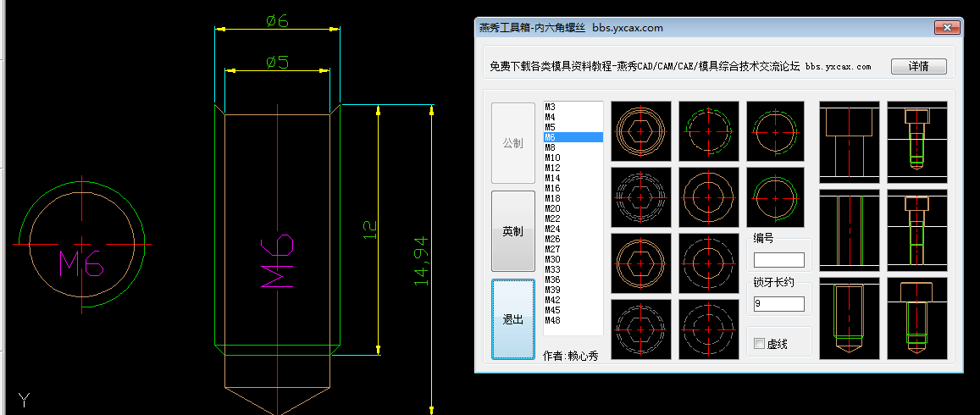This screenshot has width=980, height=415.
Task: Pick M24 from the size list
Action: [x=573, y=229]
